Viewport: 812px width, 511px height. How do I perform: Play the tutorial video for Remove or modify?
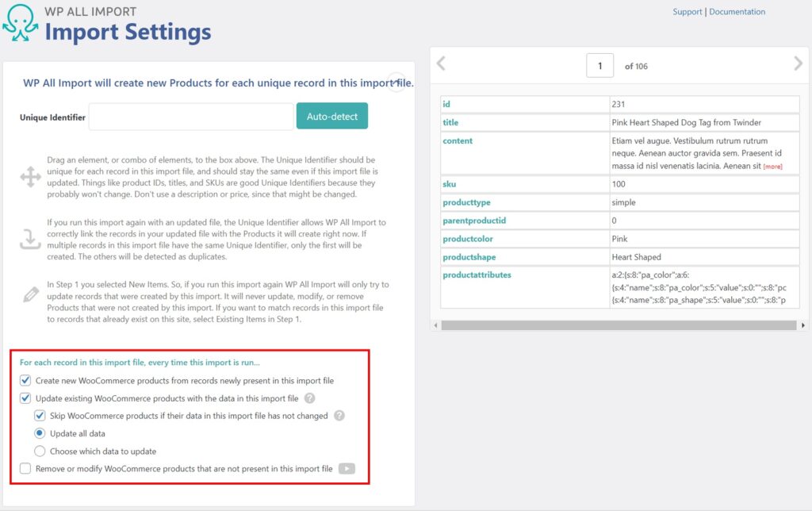click(x=348, y=468)
